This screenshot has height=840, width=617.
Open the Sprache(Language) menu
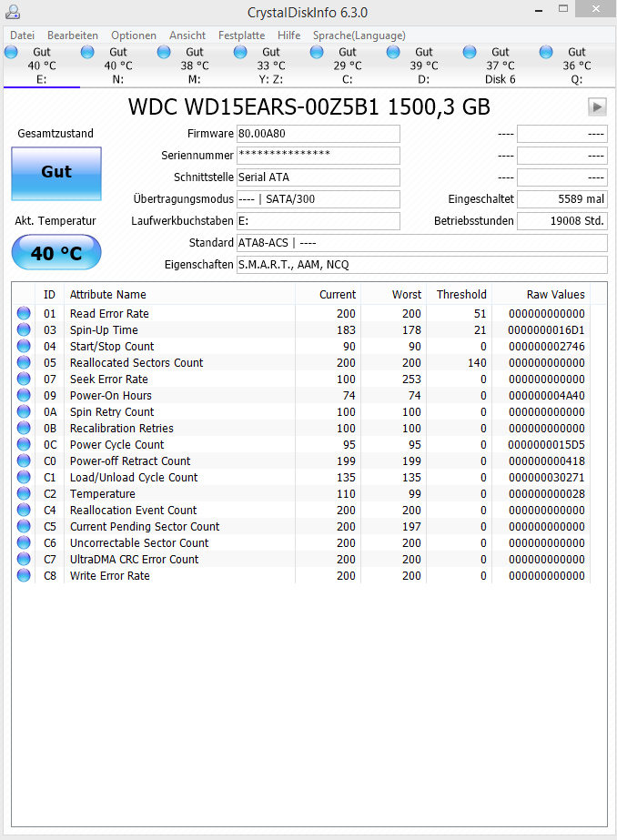point(359,35)
